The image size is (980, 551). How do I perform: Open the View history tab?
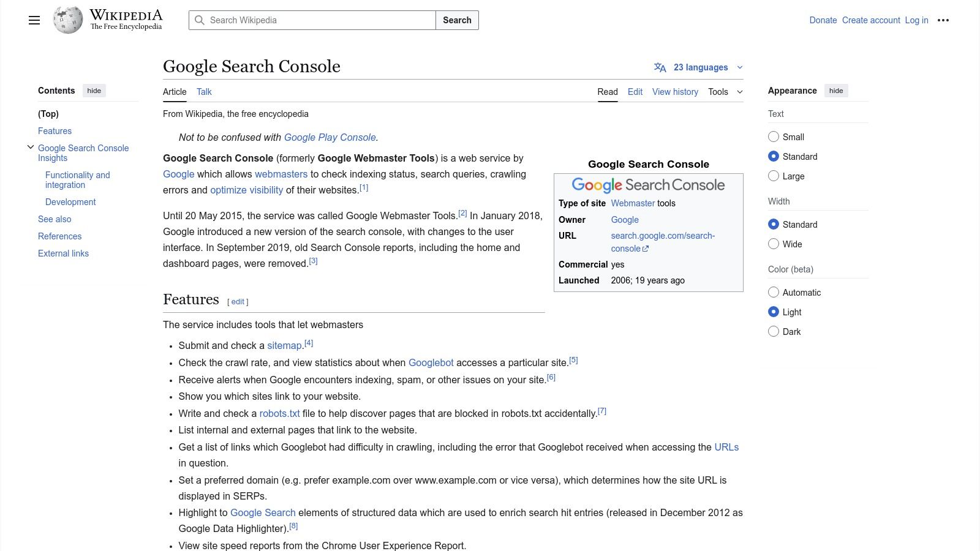point(675,92)
